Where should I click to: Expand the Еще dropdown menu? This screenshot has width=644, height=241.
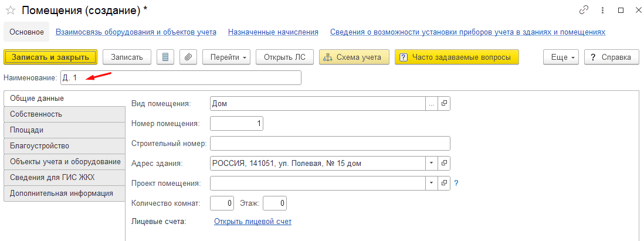click(561, 57)
